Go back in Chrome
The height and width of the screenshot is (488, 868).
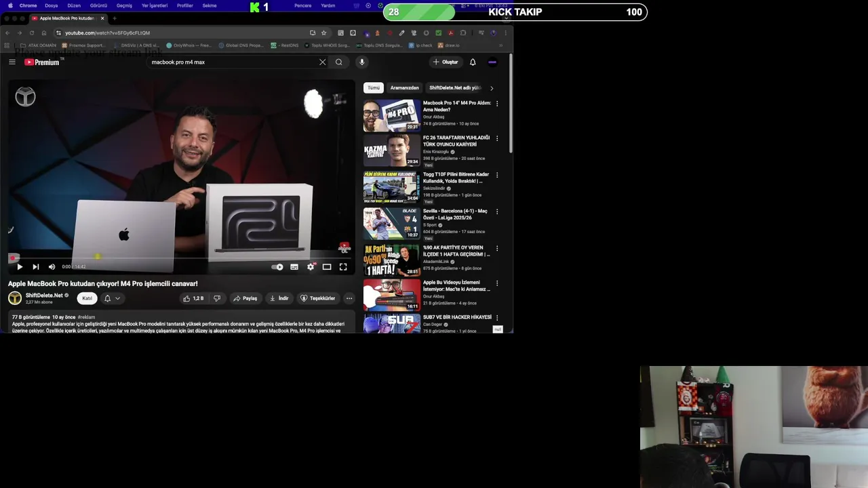coord(7,33)
